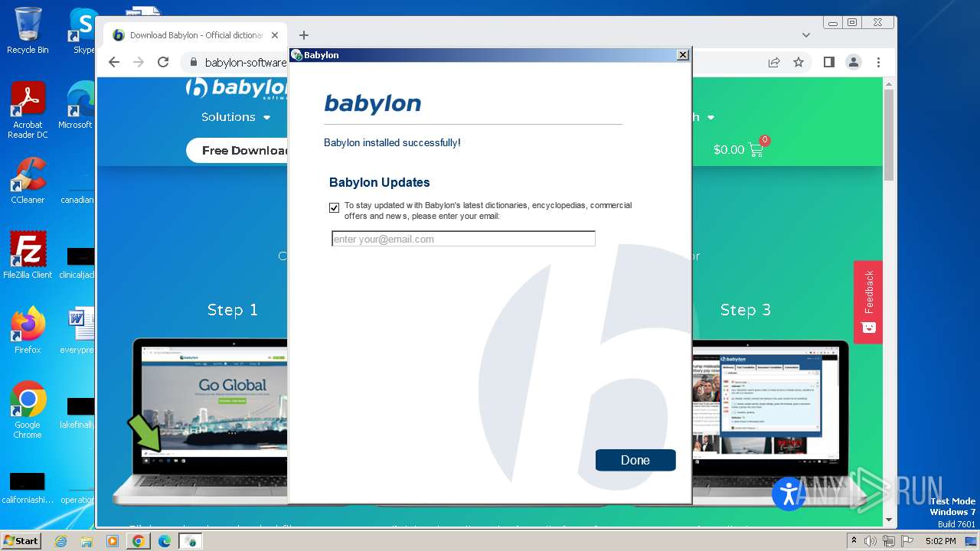Viewport: 980px width, 551px height.
Task: Open accessibility widget icon
Action: [789, 494]
